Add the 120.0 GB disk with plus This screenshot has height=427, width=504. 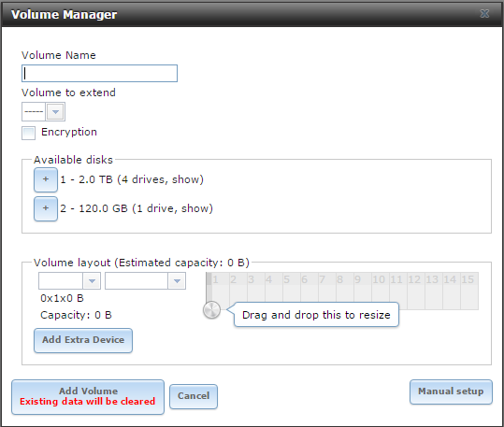point(46,208)
